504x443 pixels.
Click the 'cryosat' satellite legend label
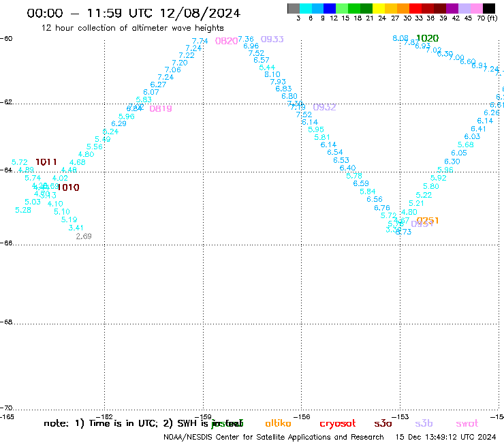pos(338,424)
